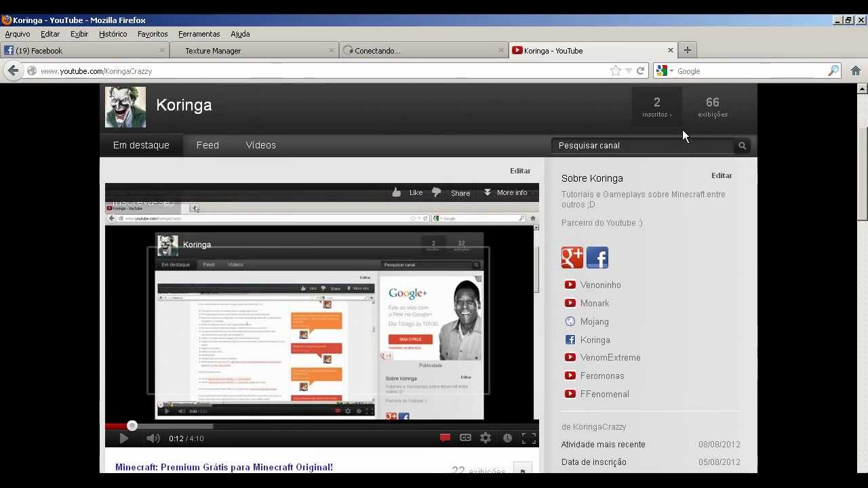Click Share on the video overlay

(460, 193)
